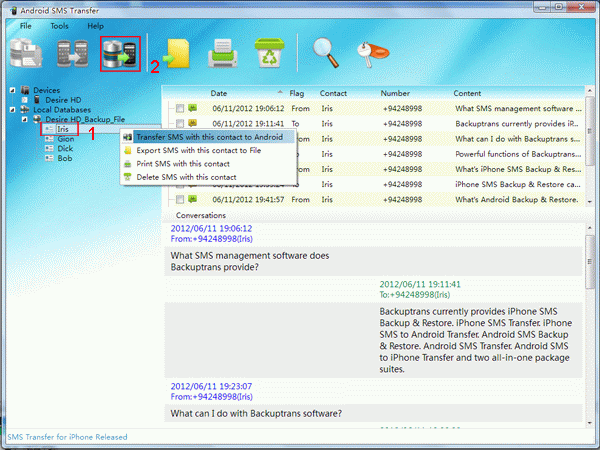Screen dimensions: 600x450
Task: Select the Desire HD_Backup_File database
Action: (x=85, y=119)
